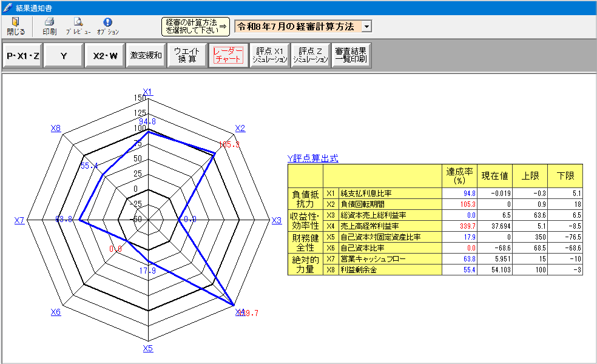Image resolution: width=597 pixels, height=364 pixels.
Task: Click the 17.9 data label on chart
Action: click(x=147, y=271)
